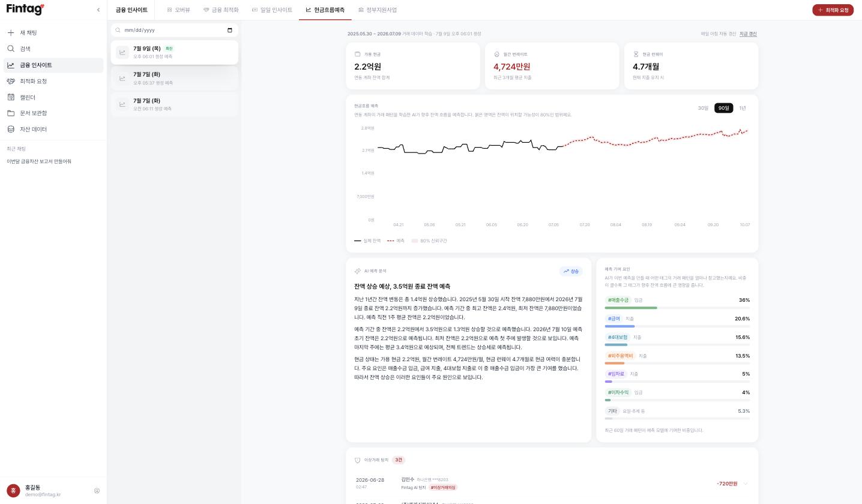The image size is (862, 504).
Task: Click the folder icon beside 문서 보관함
Action: pos(11,113)
